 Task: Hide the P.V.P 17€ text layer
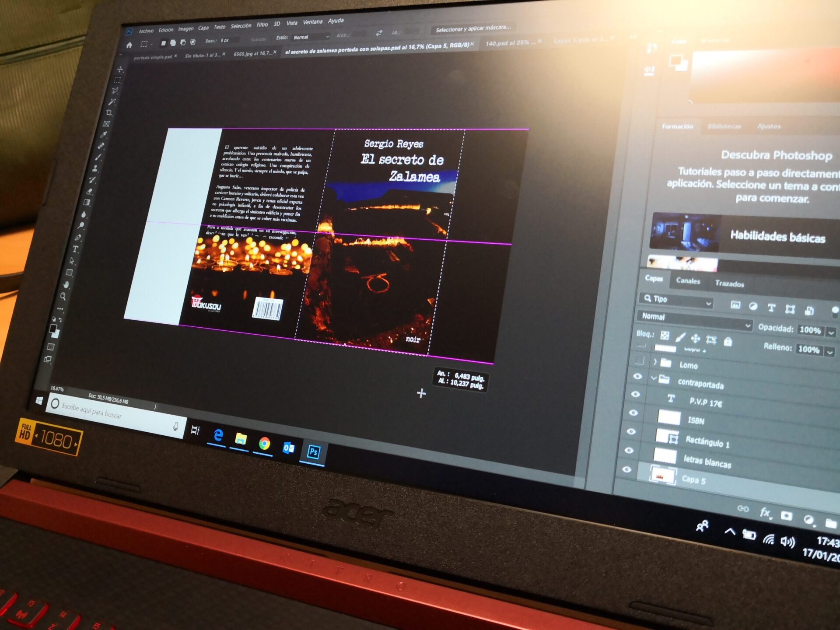click(635, 394)
